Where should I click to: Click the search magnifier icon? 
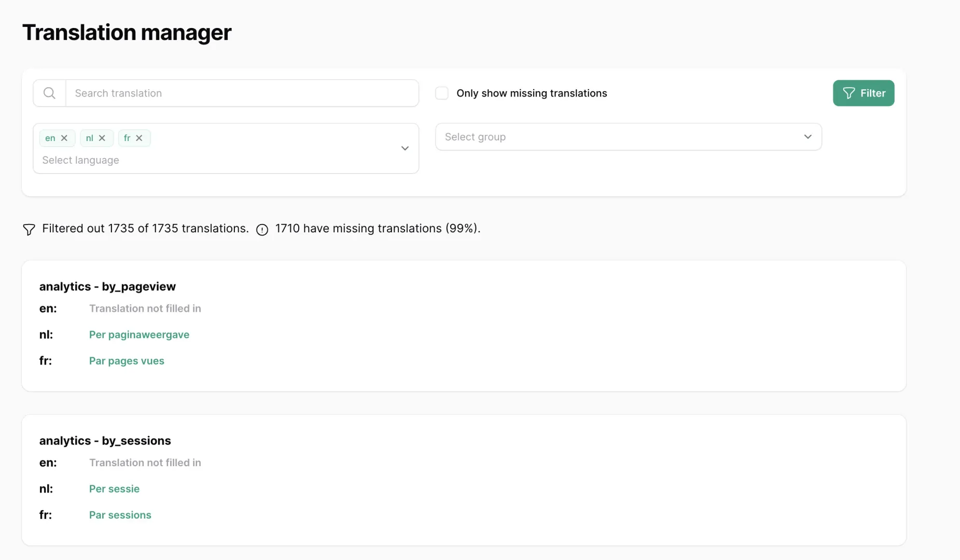[49, 93]
